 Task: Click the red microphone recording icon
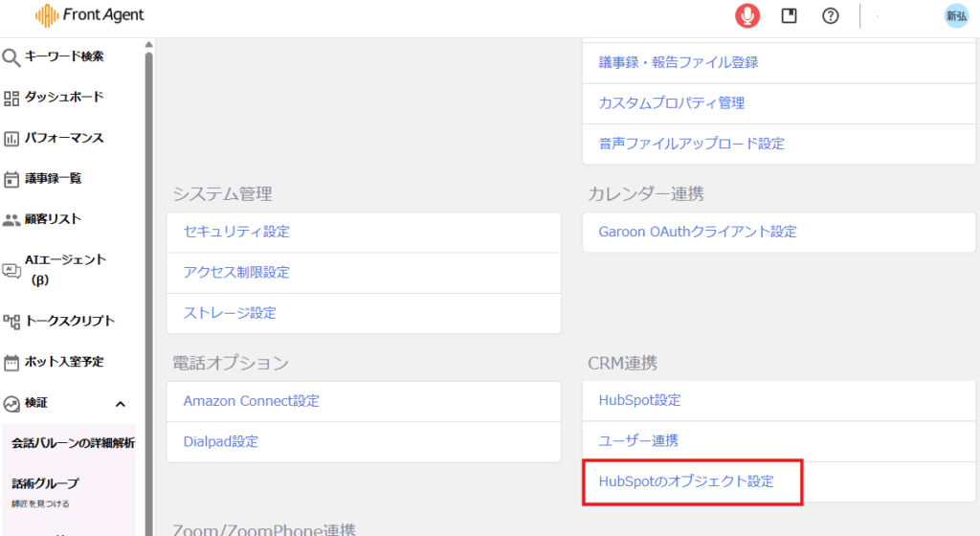(747, 16)
